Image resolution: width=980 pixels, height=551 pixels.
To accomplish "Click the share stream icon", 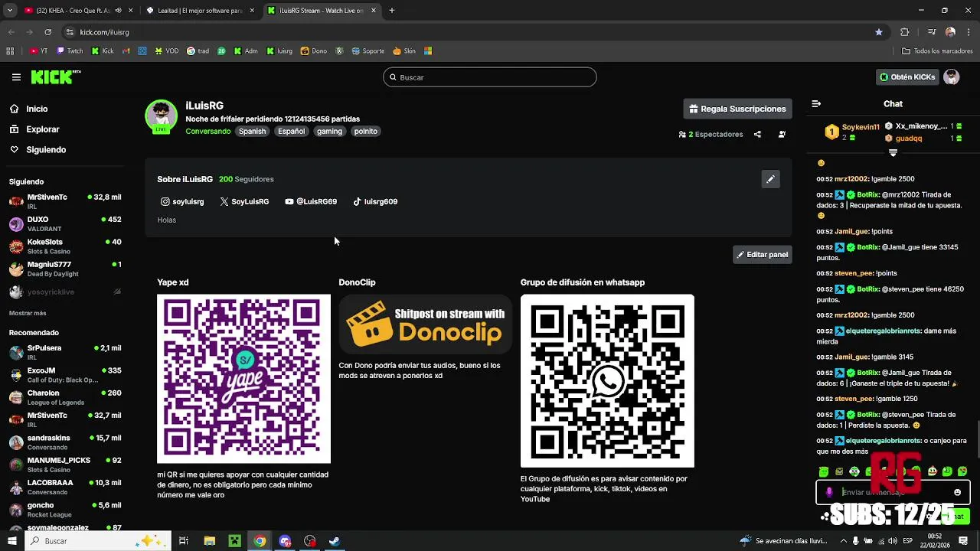I will coord(757,135).
